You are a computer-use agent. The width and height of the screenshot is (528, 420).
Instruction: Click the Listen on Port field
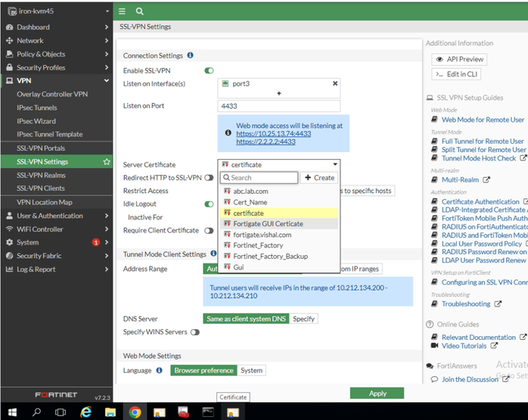278,106
